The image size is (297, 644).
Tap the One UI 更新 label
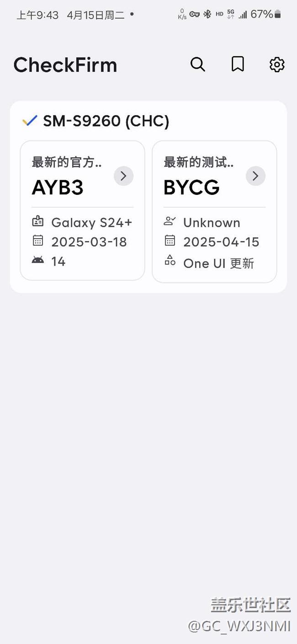[x=218, y=263]
